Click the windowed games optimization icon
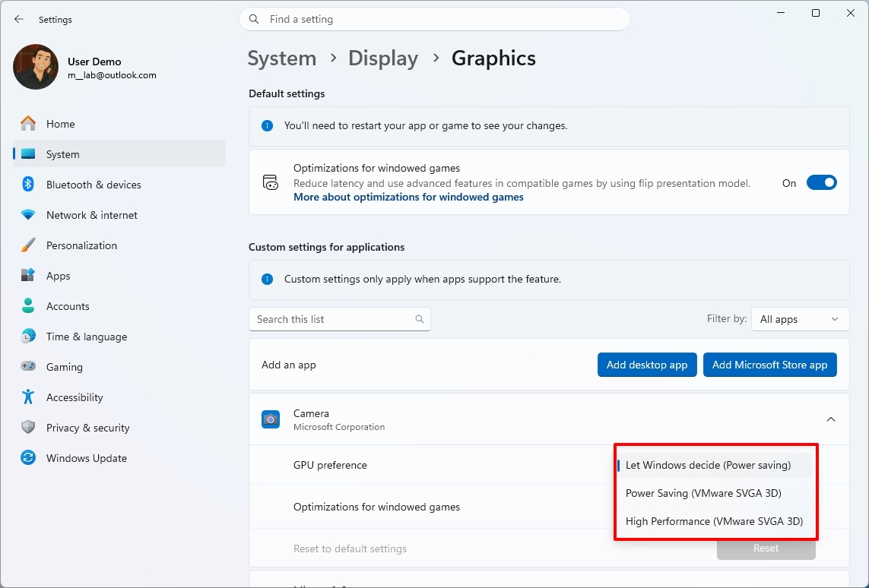Image resolution: width=869 pixels, height=588 pixels. tap(270, 182)
